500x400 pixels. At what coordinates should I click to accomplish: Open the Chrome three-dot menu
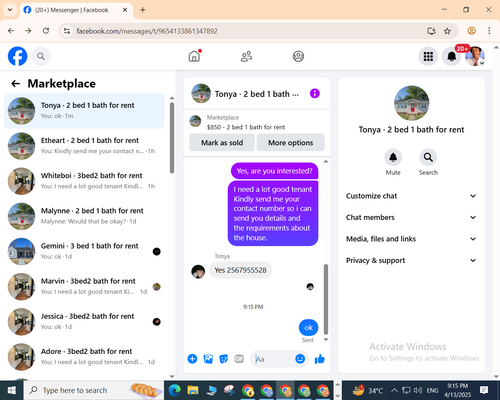coord(489,31)
